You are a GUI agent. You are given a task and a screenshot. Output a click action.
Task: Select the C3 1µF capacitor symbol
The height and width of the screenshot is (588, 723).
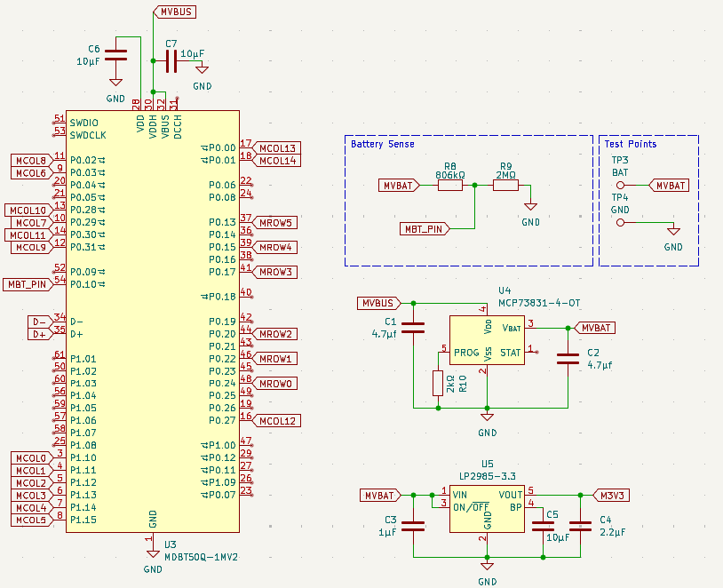click(x=413, y=526)
